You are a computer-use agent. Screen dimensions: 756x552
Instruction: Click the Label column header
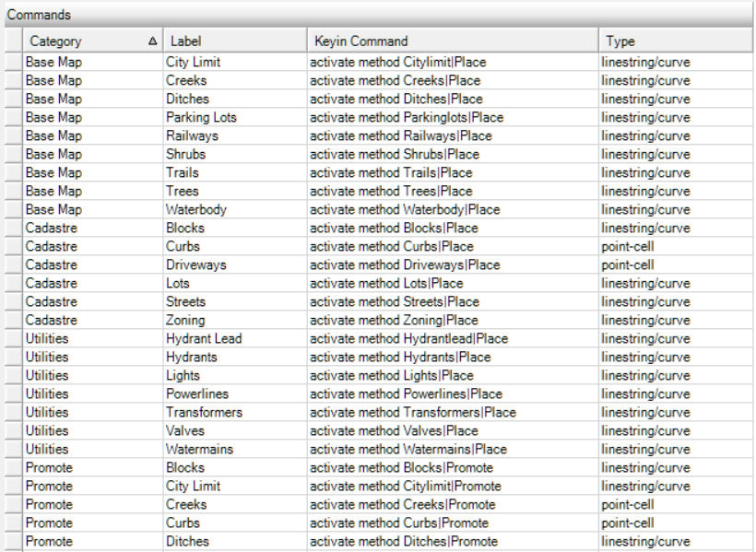[235, 41]
